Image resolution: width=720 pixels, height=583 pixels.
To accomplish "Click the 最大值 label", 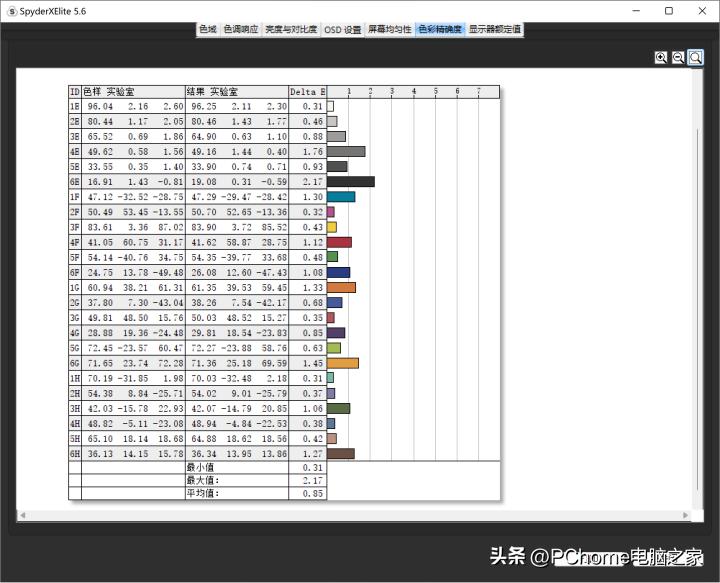I will click(x=203, y=480).
